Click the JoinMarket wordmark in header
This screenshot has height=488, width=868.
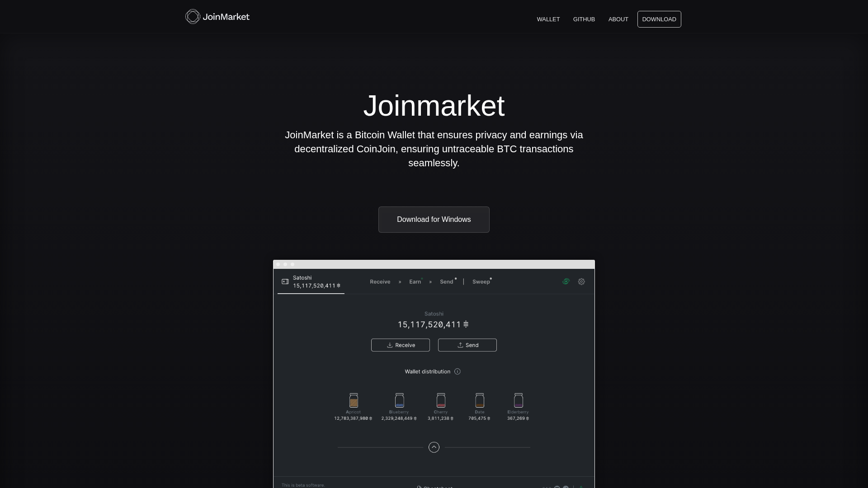(x=226, y=17)
